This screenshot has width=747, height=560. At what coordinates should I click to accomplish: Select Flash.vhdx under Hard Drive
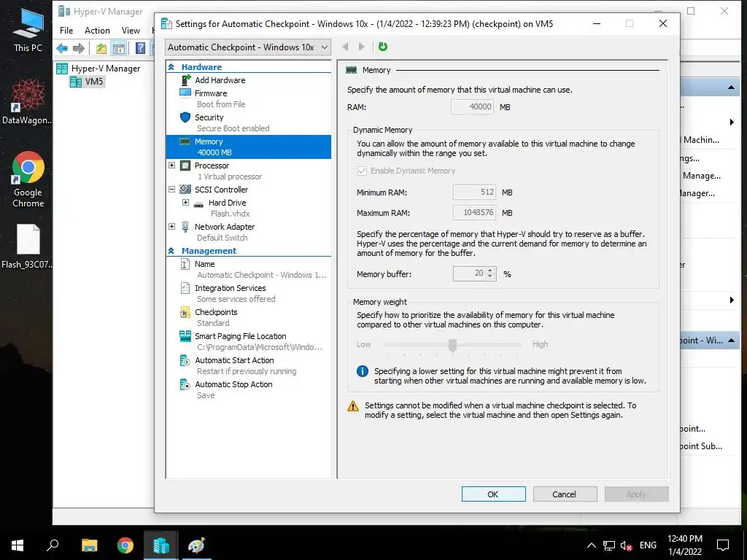click(230, 214)
